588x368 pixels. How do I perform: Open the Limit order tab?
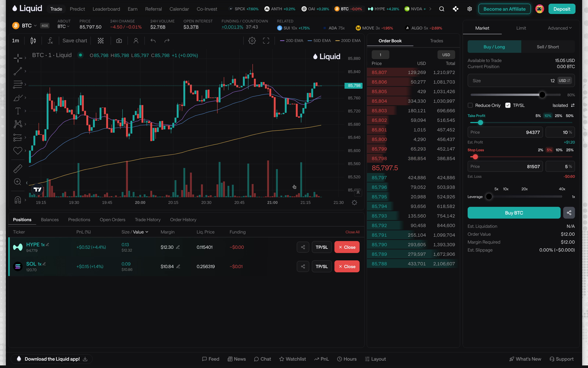click(521, 28)
